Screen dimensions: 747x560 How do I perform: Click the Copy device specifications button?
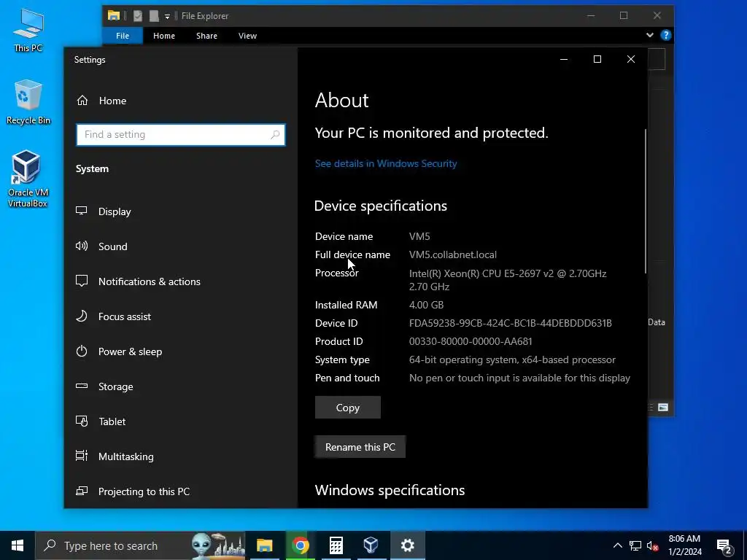click(348, 408)
